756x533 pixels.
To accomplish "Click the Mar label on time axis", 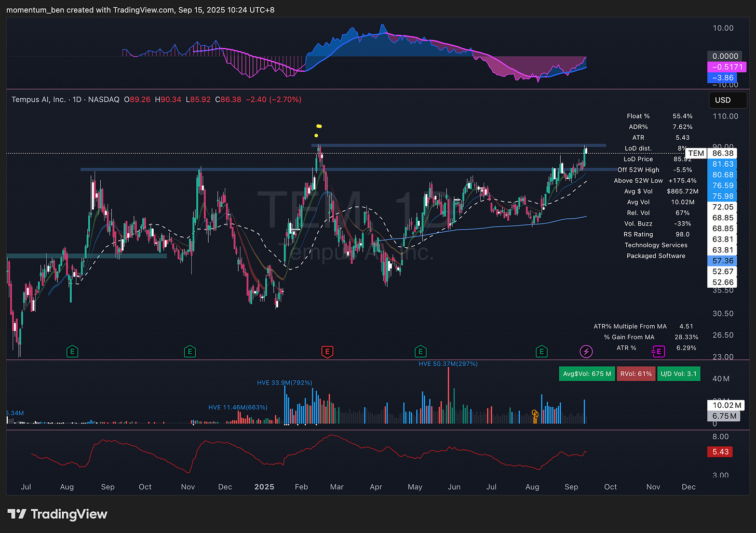I will [x=337, y=487].
